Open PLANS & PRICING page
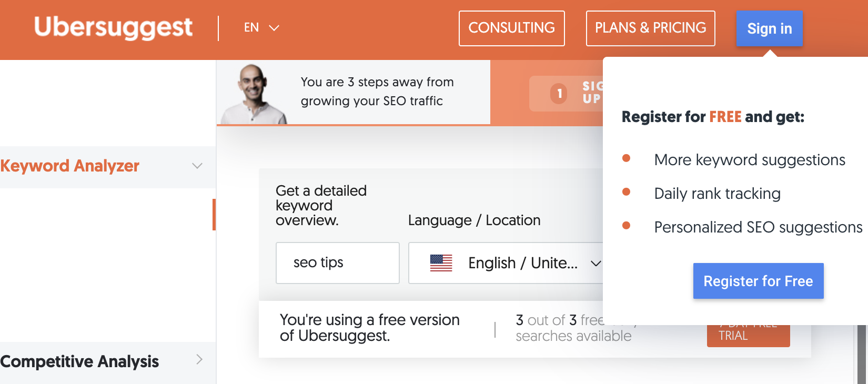 pyautogui.click(x=650, y=28)
